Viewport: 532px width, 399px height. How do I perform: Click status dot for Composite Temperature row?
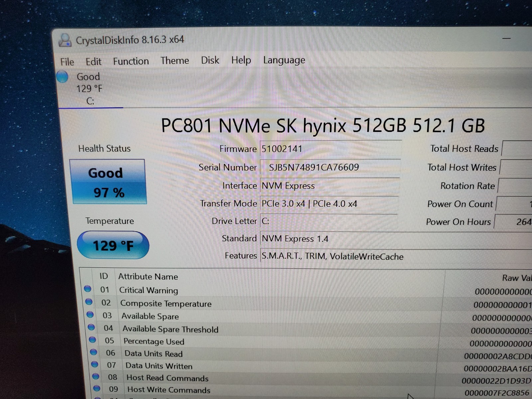tap(89, 301)
